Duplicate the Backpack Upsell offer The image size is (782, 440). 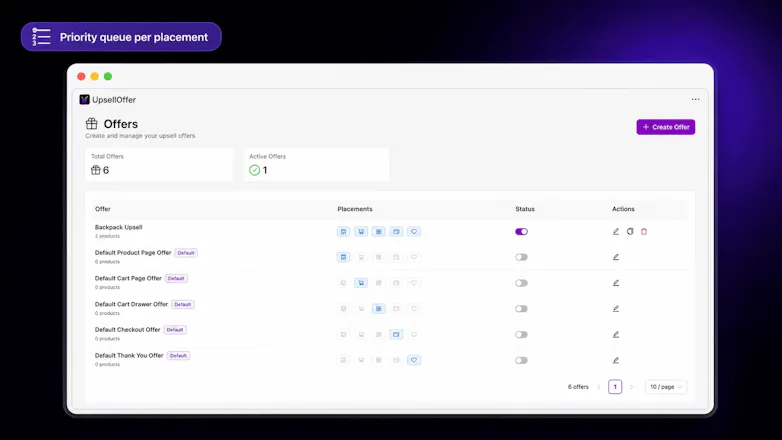[x=630, y=231]
